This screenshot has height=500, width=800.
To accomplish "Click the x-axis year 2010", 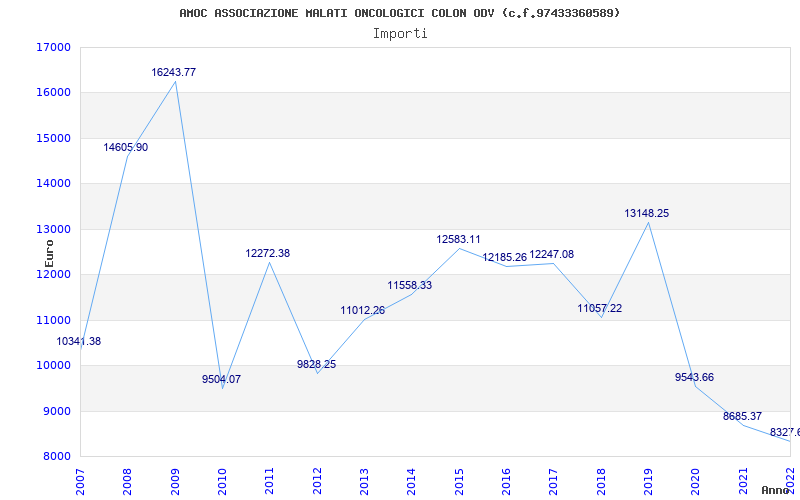I will pyautogui.click(x=222, y=481).
